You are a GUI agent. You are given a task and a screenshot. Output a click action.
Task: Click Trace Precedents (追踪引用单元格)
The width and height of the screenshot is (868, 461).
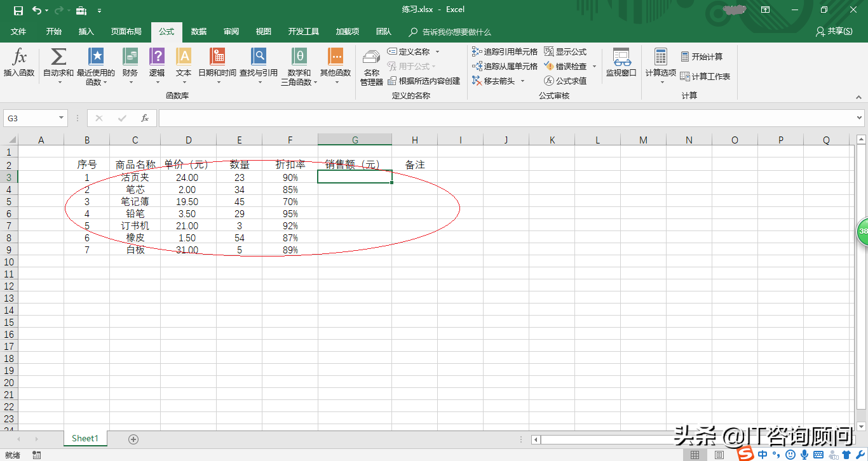click(505, 51)
